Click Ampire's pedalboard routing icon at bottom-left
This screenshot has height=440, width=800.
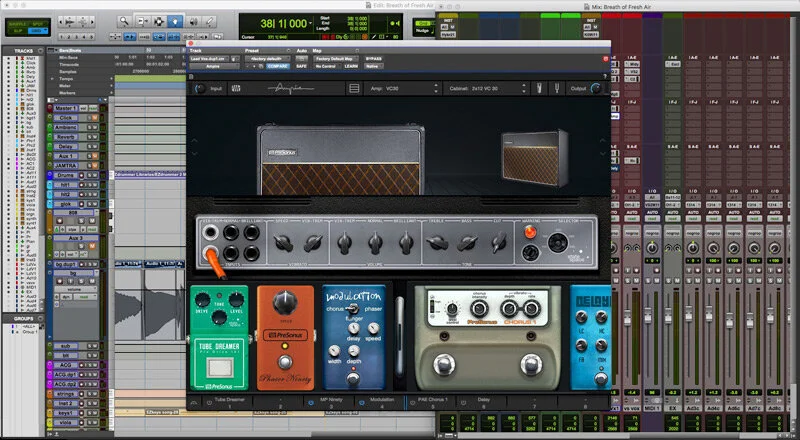(194, 403)
